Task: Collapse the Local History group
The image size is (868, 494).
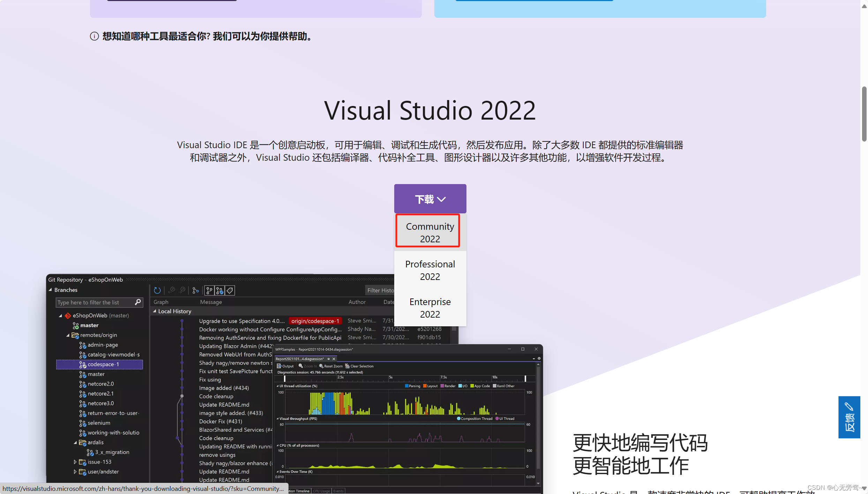Action: click(x=155, y=311)
